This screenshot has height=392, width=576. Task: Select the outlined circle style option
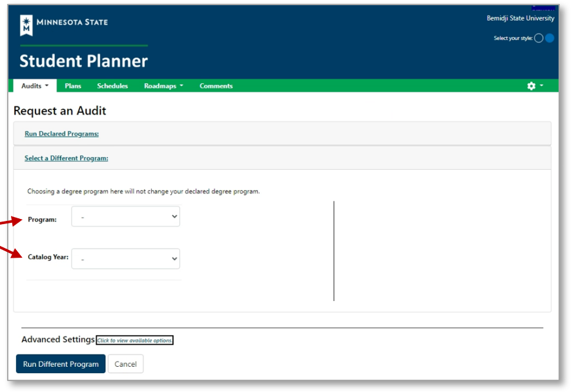pos(539,38)
